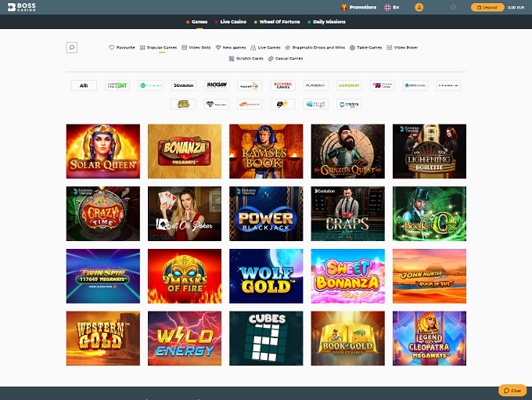This screenshot has width=532, height=400.
Task: Open the En language selector
Action: (392, 7)
